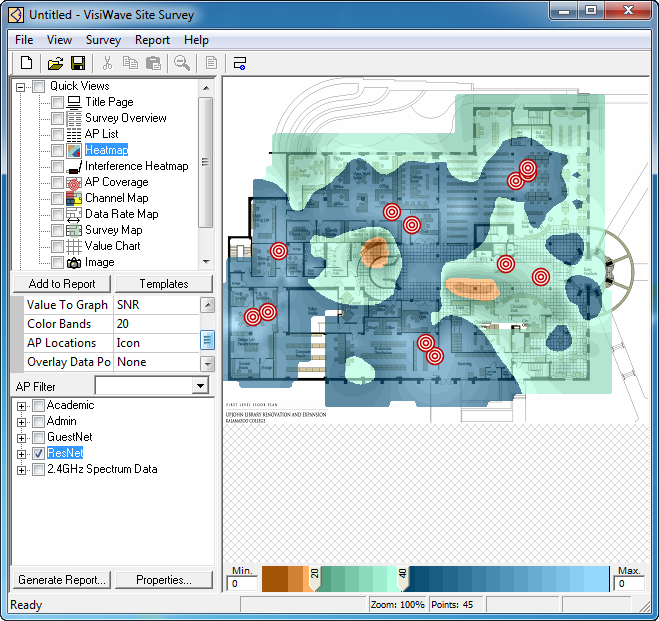The image size is (659, 621).
Task: Expand the Academic network tree node
Action: [22, 406]
